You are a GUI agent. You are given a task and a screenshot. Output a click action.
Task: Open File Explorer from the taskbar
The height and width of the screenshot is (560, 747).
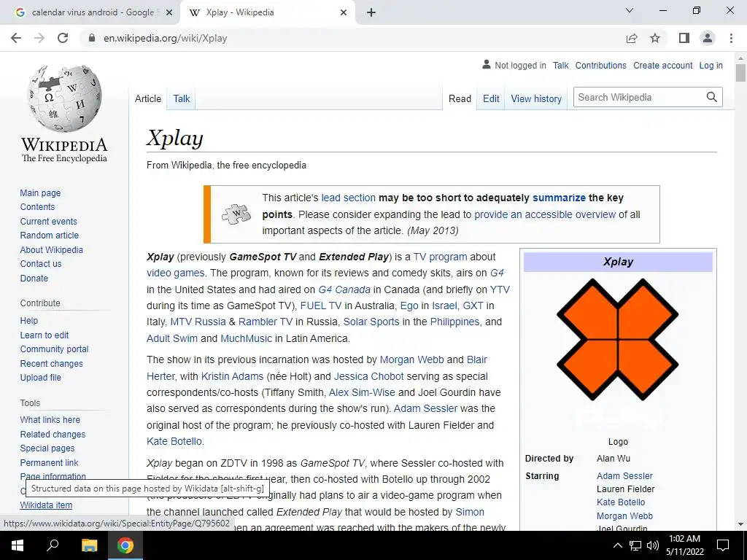[x=89, y=545]
